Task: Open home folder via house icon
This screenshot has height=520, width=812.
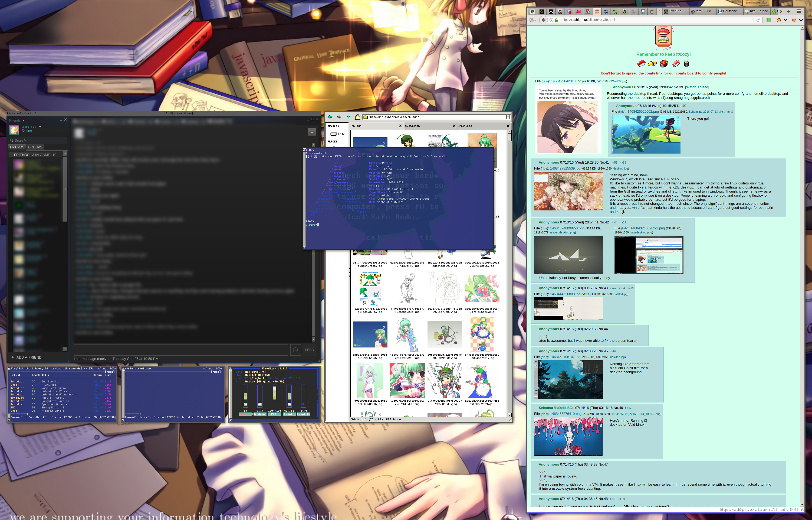Action: 357,117
